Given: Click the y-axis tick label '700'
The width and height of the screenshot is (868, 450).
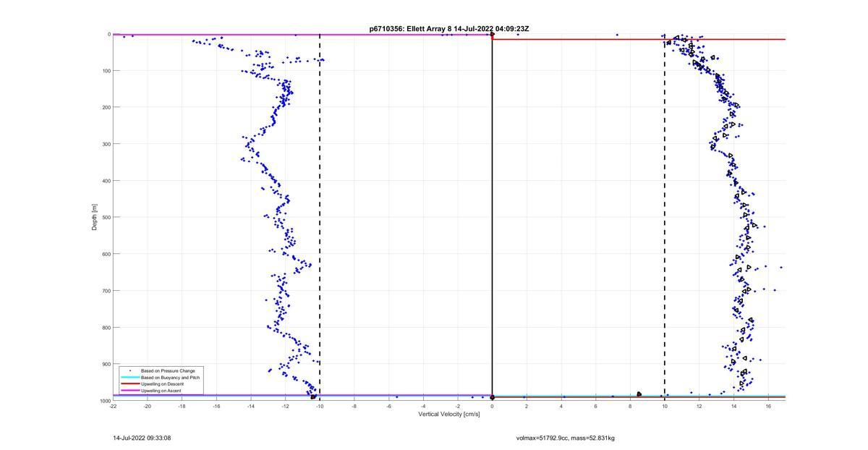Looking at the screenshot, I should pos(106,291).
